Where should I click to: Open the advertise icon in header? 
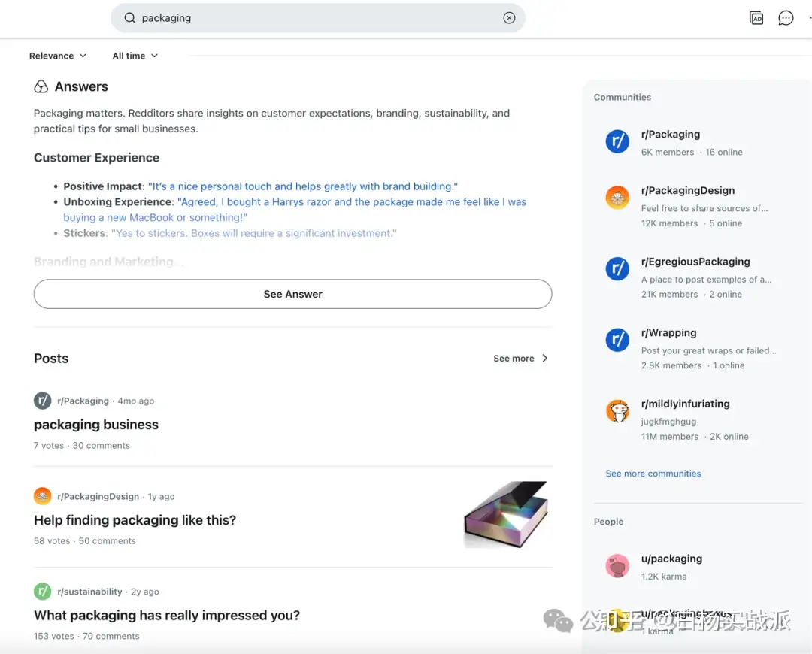pyautogui.click(x=756, y=18)
